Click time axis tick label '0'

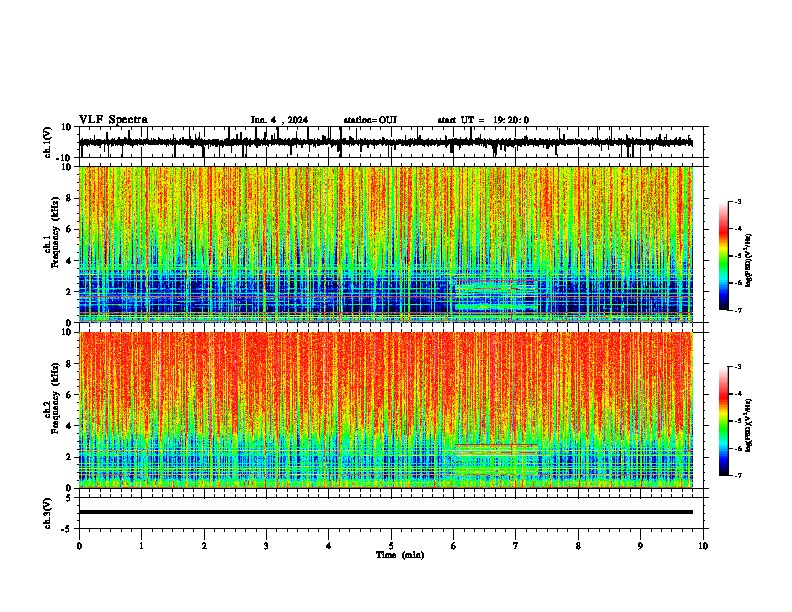coord(79,546)
